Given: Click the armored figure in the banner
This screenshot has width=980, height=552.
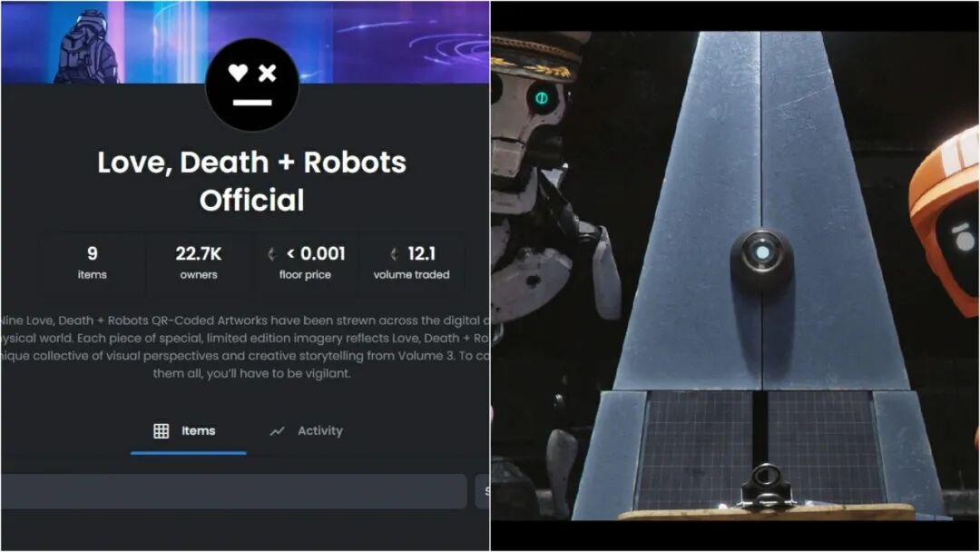Looking at the screenshot, I should (86, 47).
